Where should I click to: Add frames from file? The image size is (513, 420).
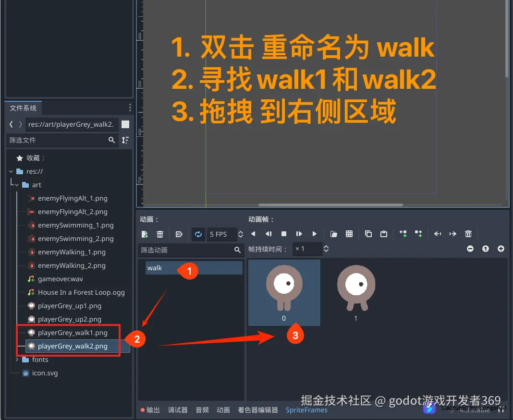[334, 234]
